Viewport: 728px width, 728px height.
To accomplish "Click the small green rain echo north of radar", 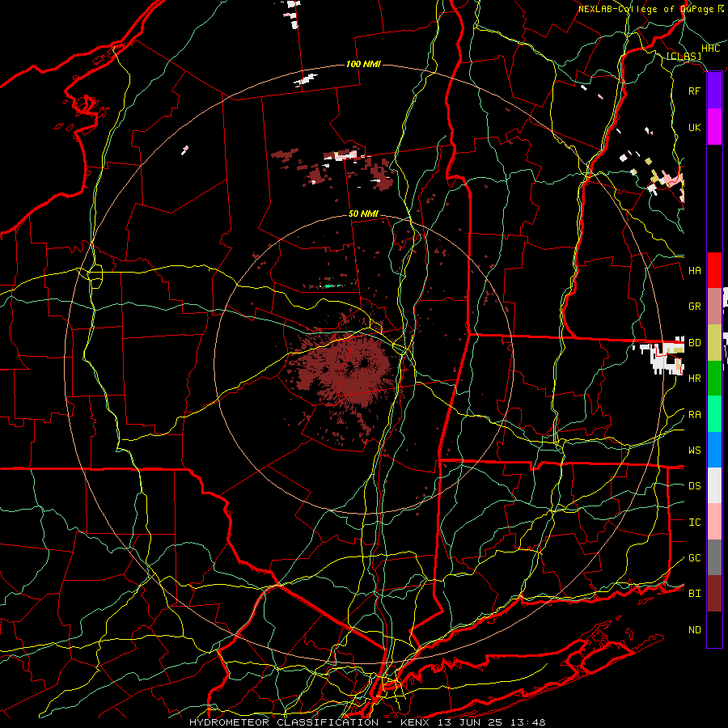I will [x=332, y=286].
